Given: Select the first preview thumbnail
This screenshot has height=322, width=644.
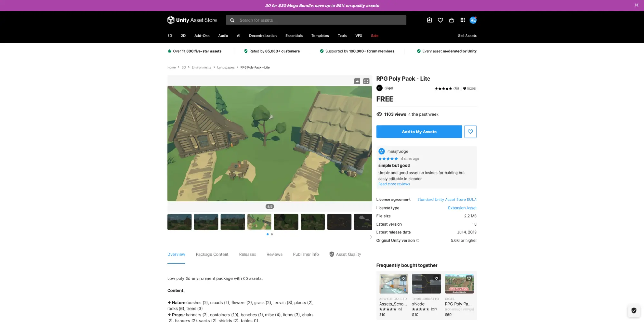Looking at the screenshot, I should (179, 222).
